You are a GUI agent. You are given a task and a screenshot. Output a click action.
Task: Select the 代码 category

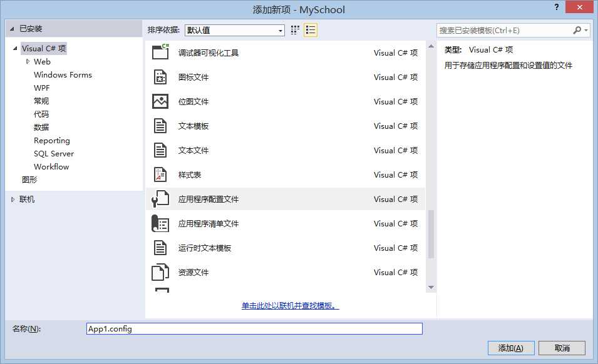(x=41, y=114)
